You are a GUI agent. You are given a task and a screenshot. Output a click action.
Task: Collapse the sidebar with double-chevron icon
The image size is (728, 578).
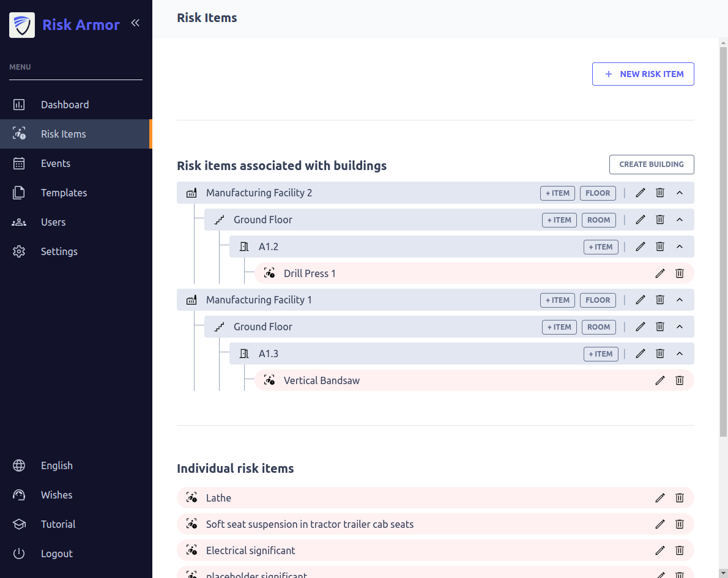coord(135,23)
